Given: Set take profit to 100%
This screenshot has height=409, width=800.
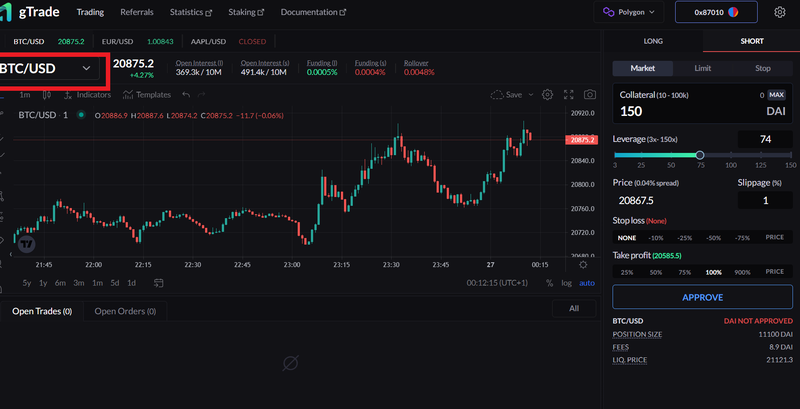Looking at the screenshot, I should click(713, 272).
